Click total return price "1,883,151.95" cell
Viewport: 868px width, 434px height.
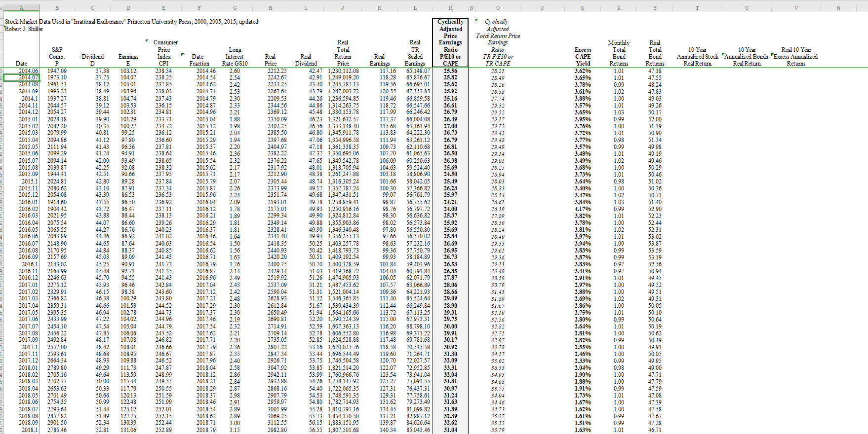(x=343, y=423)
